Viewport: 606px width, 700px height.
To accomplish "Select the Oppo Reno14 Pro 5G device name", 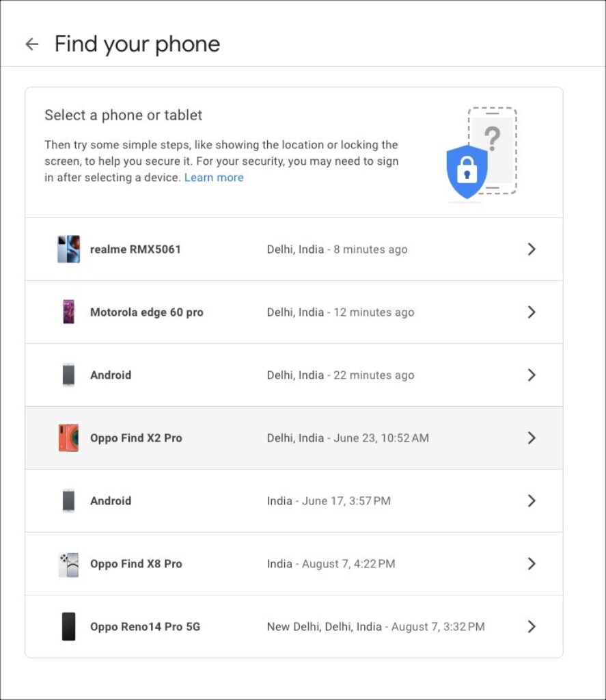I will pyautogui.click(x=145, y=627).
